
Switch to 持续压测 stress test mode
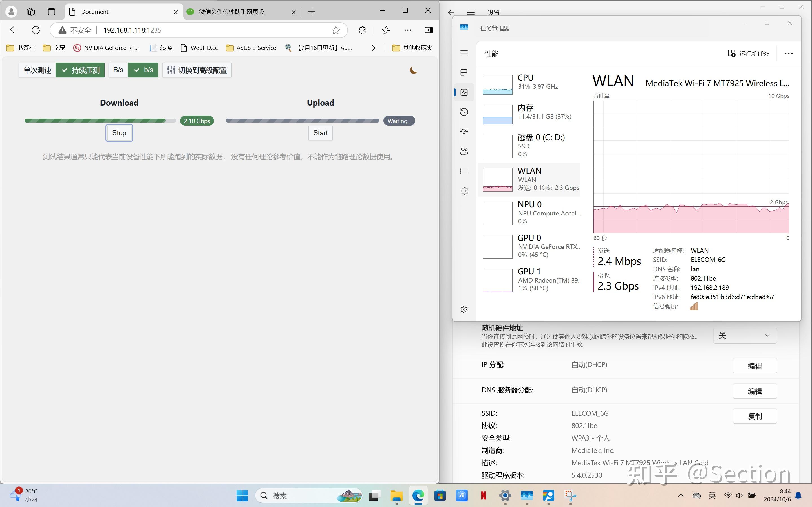point(80,70)
